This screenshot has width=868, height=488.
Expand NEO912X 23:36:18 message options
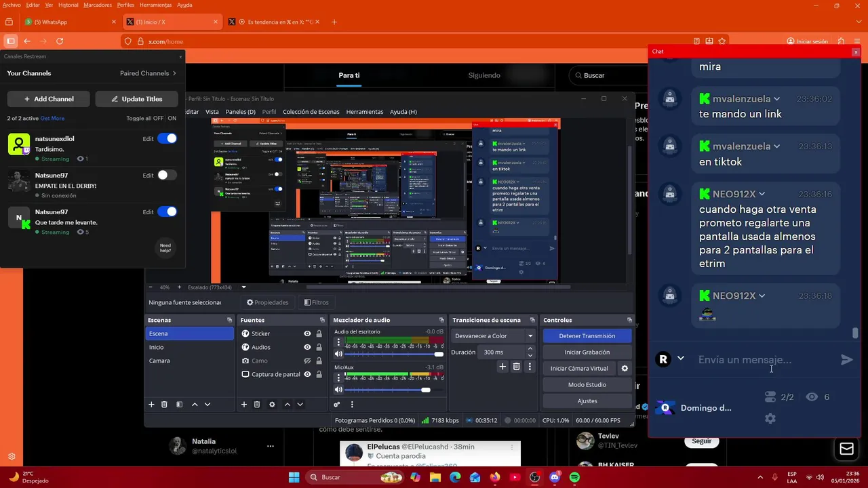tap(762, 296)
